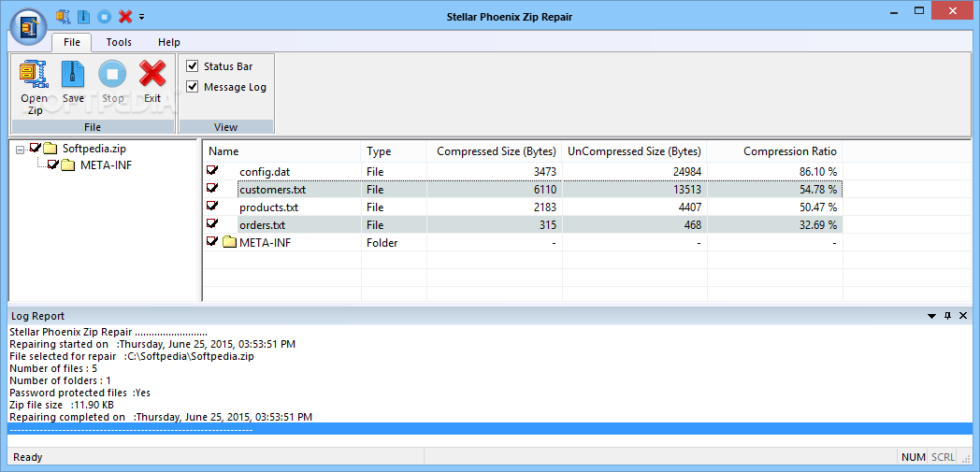Switch to the File ribbon tab
Screen dimensions: 980x472
(72, 42)
